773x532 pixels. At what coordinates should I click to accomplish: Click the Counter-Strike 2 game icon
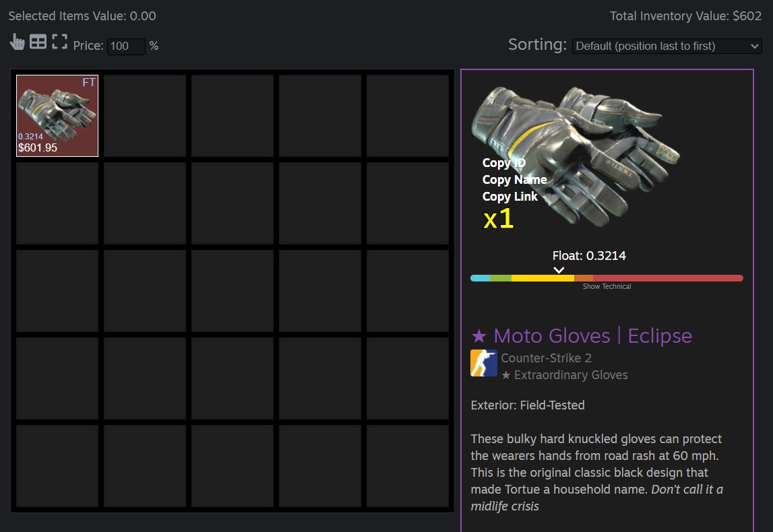pyautogui.click(x=483, y=364)
